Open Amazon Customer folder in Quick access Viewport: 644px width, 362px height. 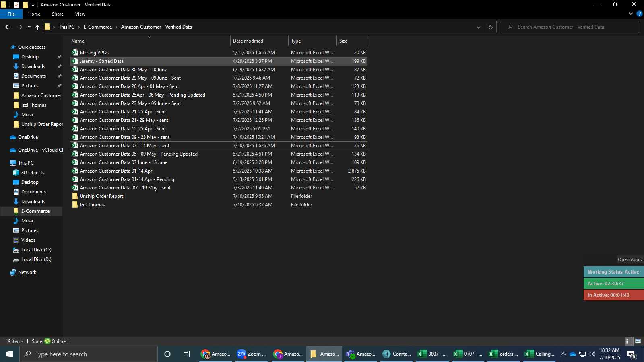tap(41, 95)
